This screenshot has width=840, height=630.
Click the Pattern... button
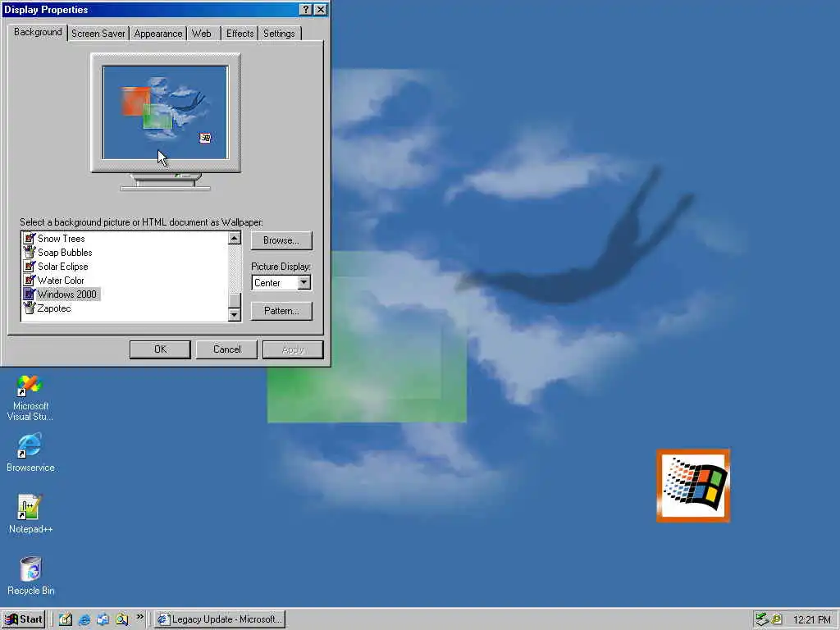pyautogui.click(x=281, y=311)
